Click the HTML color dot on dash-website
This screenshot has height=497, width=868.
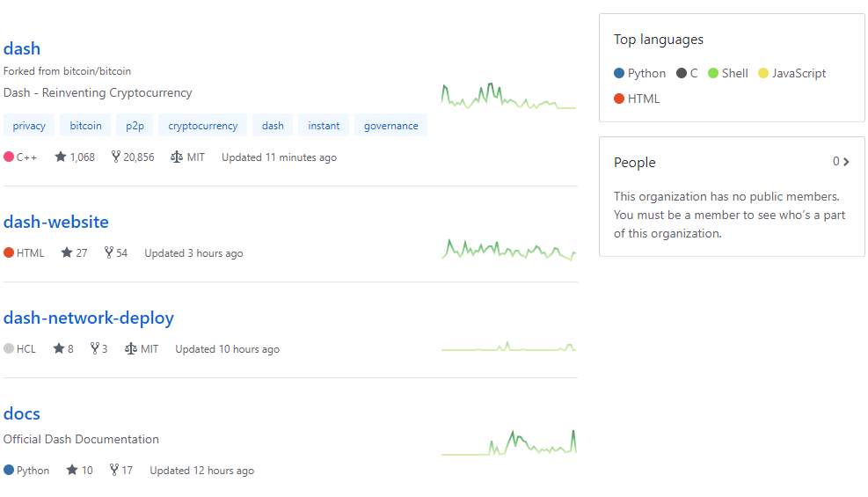click(x=9, y=252)
